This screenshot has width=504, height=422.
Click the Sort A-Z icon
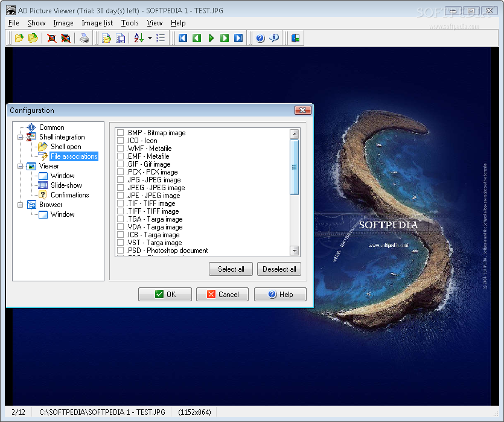click(139, 38)
